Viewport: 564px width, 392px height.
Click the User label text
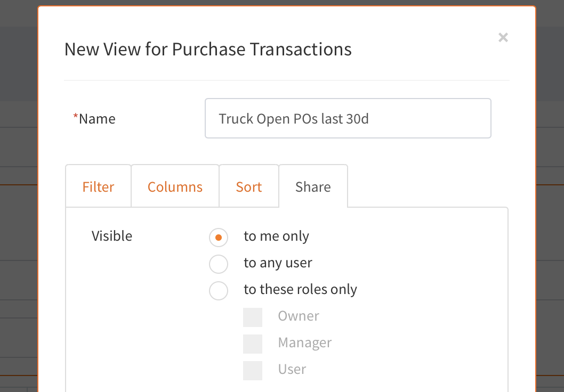(x=292, y=369)
